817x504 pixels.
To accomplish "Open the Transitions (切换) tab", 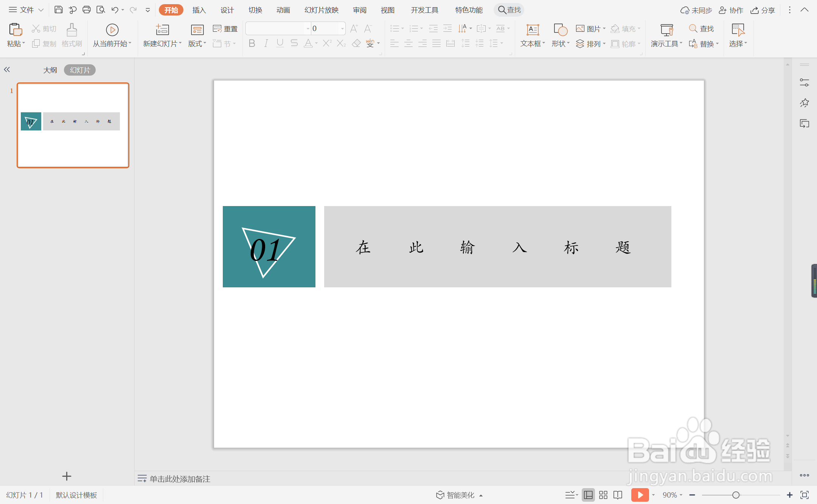I will [x=255, y=10].
